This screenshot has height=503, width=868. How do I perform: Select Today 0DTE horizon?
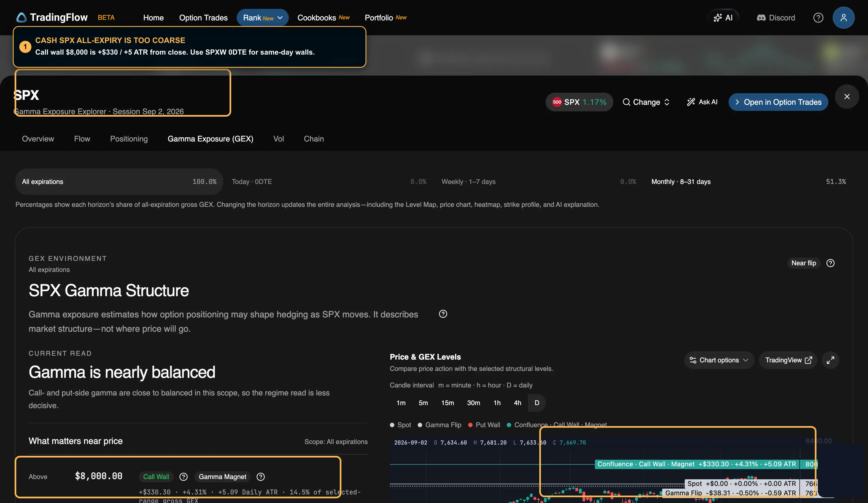328,182
